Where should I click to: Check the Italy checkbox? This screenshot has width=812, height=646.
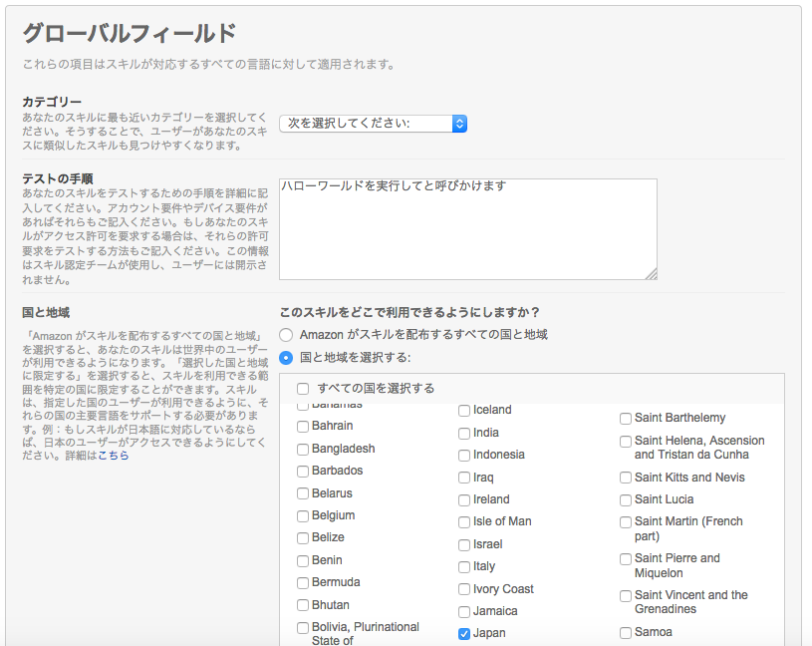click(x=464, y=567)
